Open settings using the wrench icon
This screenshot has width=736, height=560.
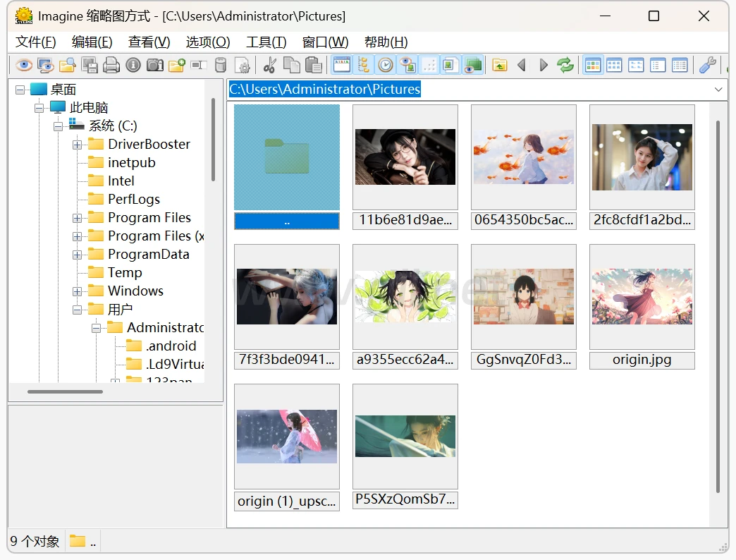[x=707, y=66]
